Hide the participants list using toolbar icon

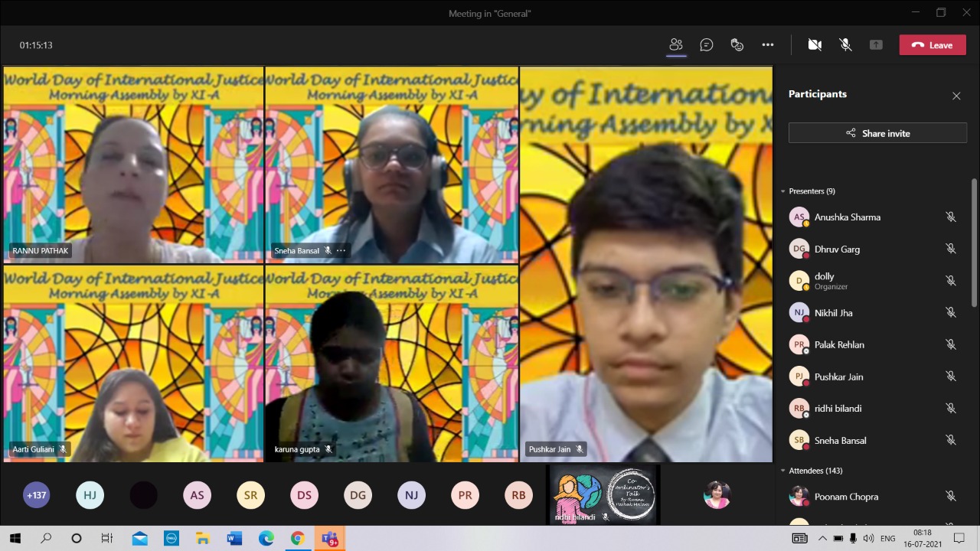click(x=676, y=45)
